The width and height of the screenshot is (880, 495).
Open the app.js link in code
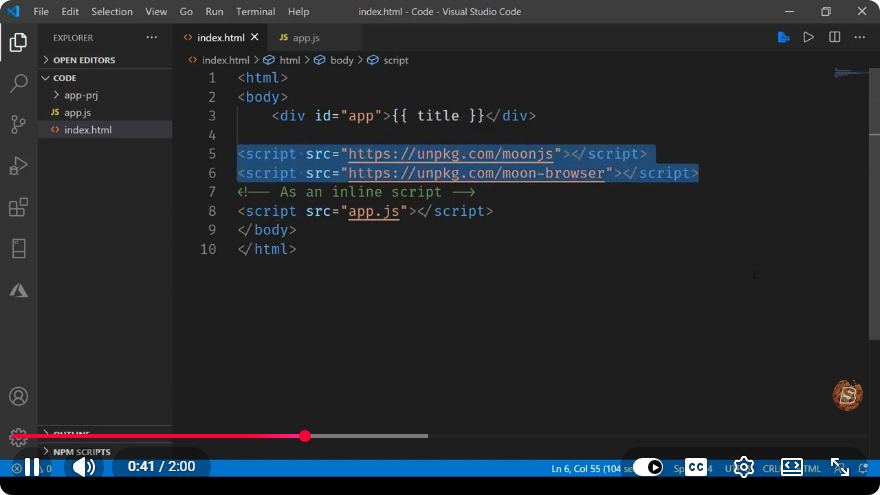[x=374, y=211]
